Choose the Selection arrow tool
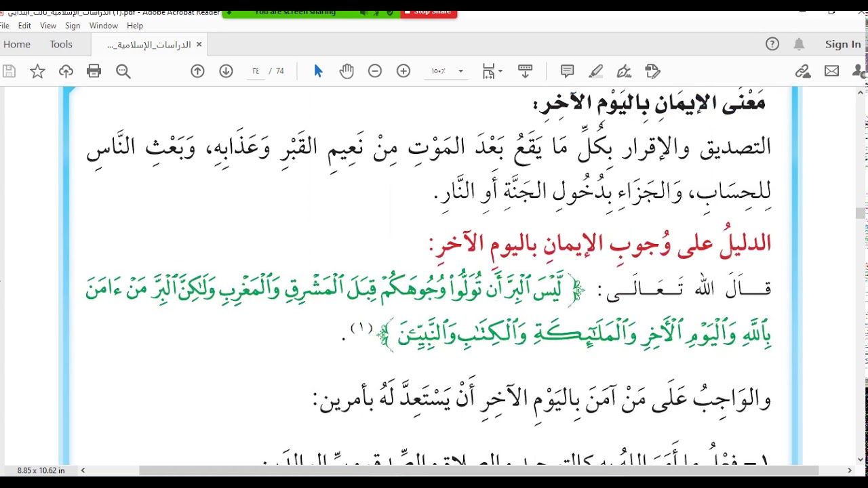Viewport: 868px width, 488px height. pos(318,71)
